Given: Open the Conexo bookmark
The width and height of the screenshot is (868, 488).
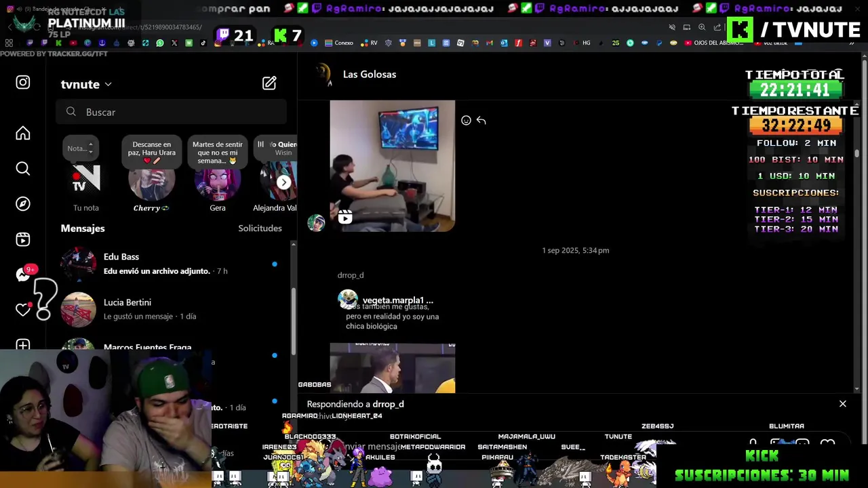Looking at the screenshot, I should (x=339, y=43).
